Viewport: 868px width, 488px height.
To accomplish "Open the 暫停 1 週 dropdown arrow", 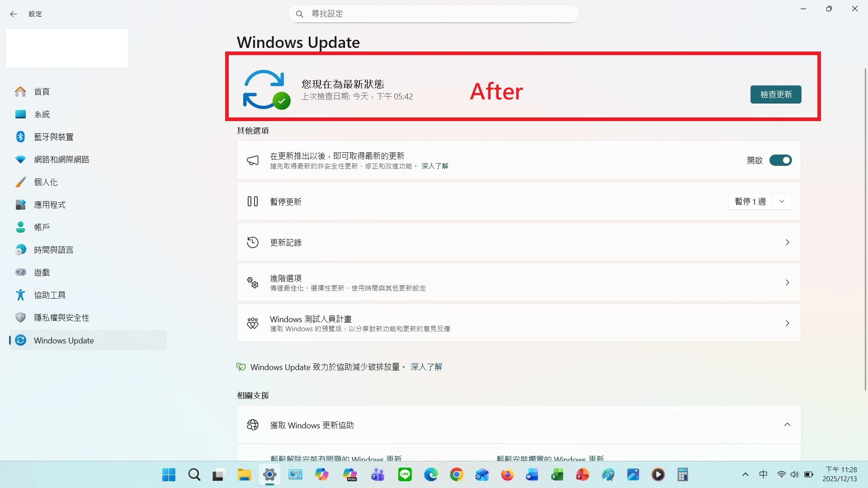I will (x=782, y=202).
